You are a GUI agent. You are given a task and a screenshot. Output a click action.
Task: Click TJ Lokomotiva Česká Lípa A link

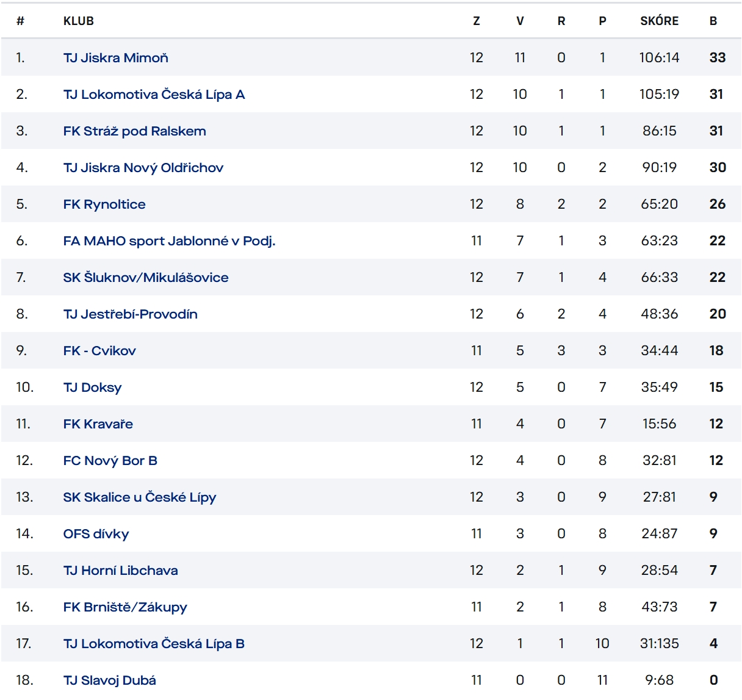tap(154, 95)
